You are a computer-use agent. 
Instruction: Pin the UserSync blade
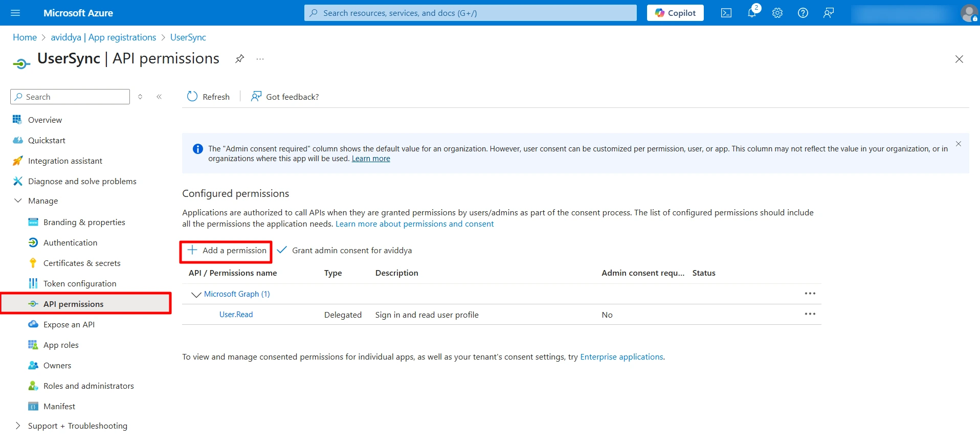[x=239, y=59]
